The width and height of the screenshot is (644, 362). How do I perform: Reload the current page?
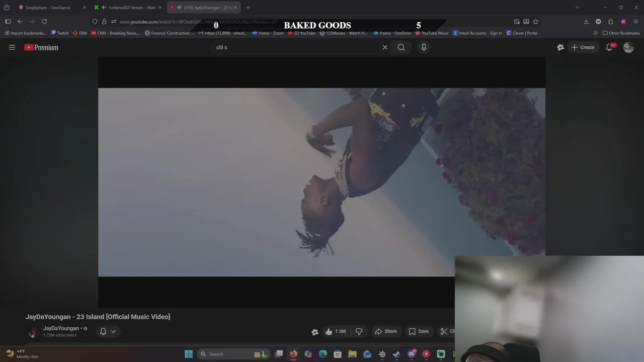(44, 22)
